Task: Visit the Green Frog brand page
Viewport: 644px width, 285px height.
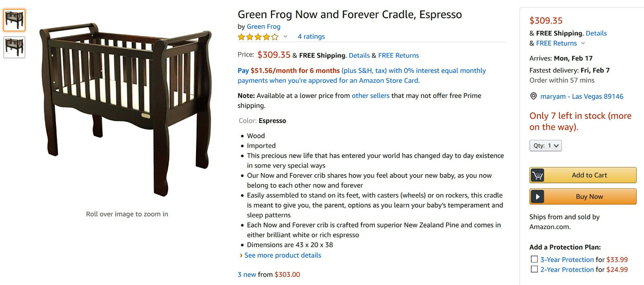Action: [x=264, y=26]
